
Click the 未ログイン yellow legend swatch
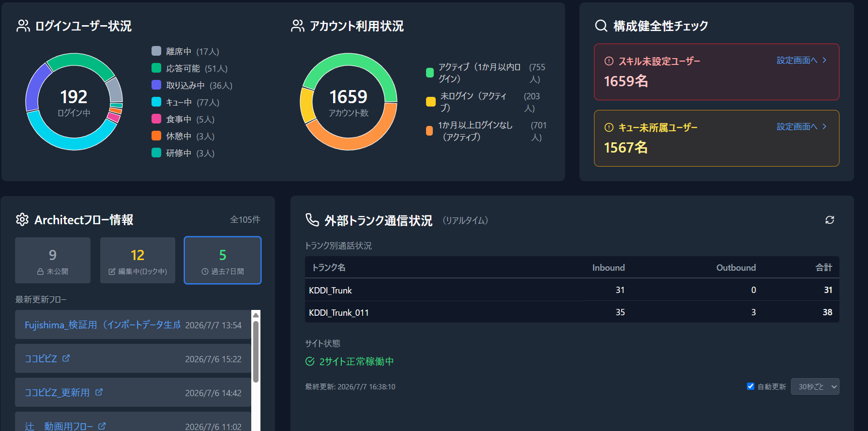pyautogui.click(x=430, y=102)
